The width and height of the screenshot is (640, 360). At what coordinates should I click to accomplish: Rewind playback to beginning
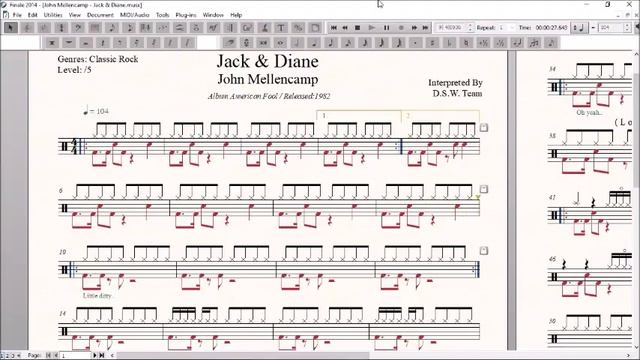point(333,28)
